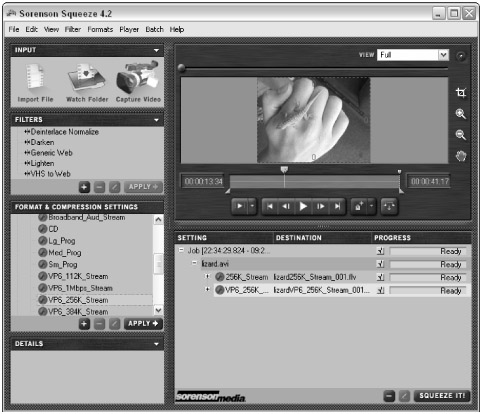Select the crop tool icon

pos(461,93)
